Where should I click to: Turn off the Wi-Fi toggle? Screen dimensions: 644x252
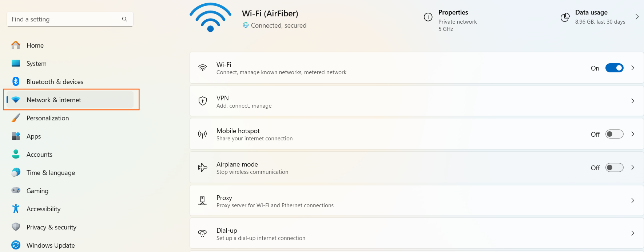pyautogui.click(x=615, y=68)
